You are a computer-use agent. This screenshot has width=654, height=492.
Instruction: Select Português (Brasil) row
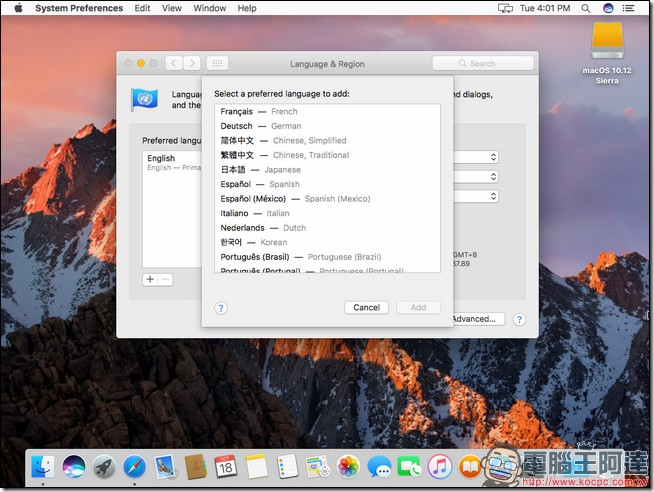click(327, 257)
